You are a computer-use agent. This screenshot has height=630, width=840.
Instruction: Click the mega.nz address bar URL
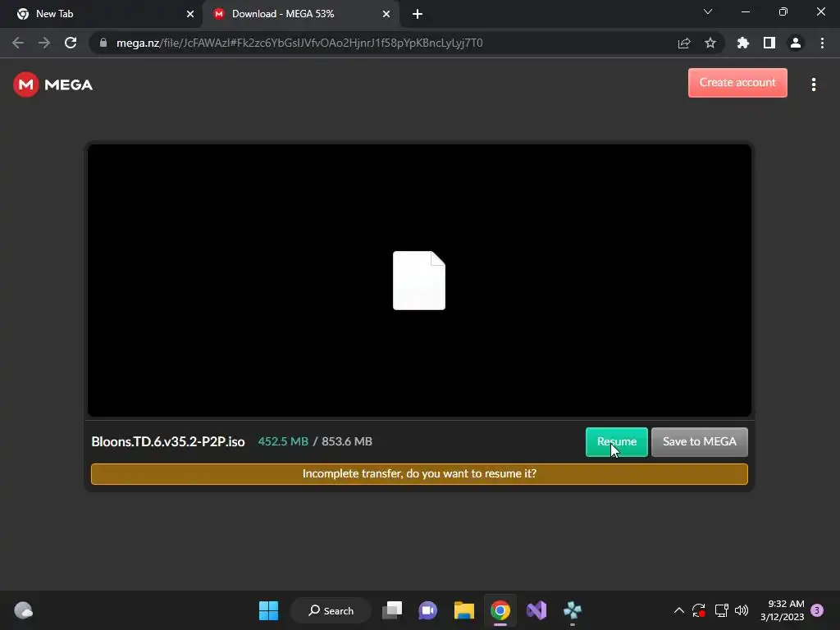pyautogui.click(x=299, y=43)
